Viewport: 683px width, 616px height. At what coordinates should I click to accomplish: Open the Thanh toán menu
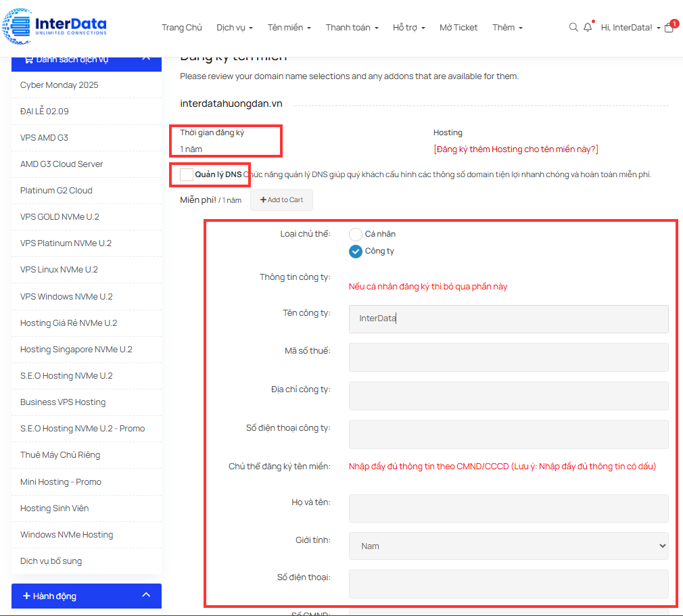(352, 28)
